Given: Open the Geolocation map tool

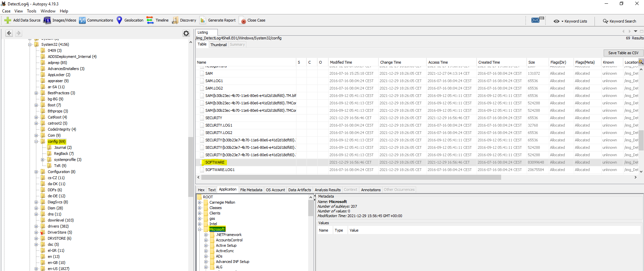Looking at the screenshot, I should (119, 20).
